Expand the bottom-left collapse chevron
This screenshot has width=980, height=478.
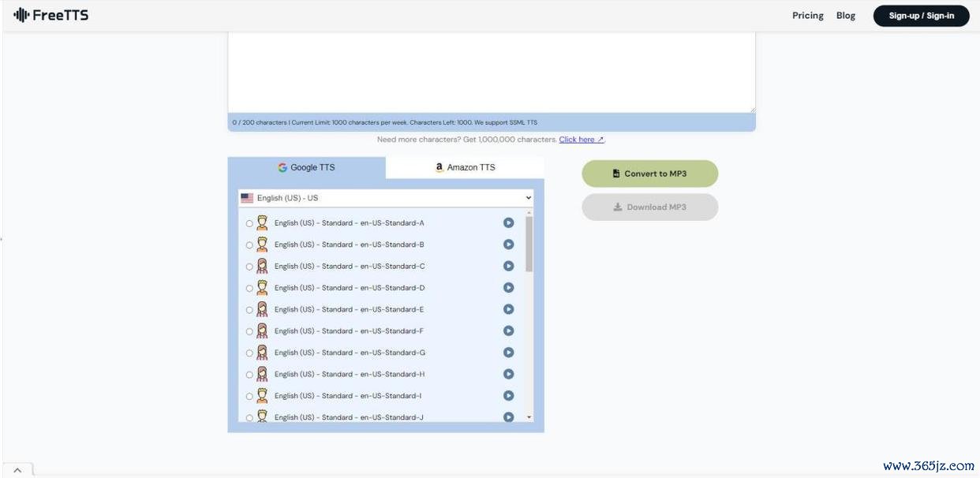(x=17, y=470)
